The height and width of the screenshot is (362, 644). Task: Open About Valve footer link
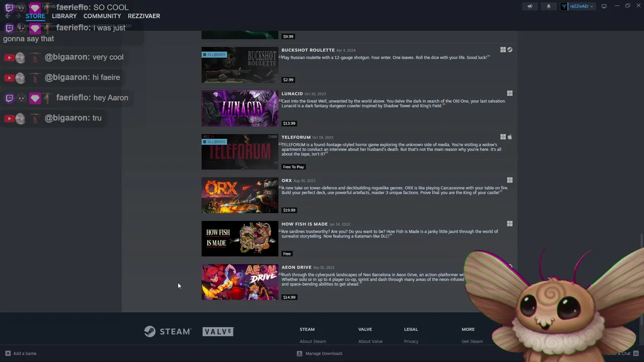tap(370, 341)
